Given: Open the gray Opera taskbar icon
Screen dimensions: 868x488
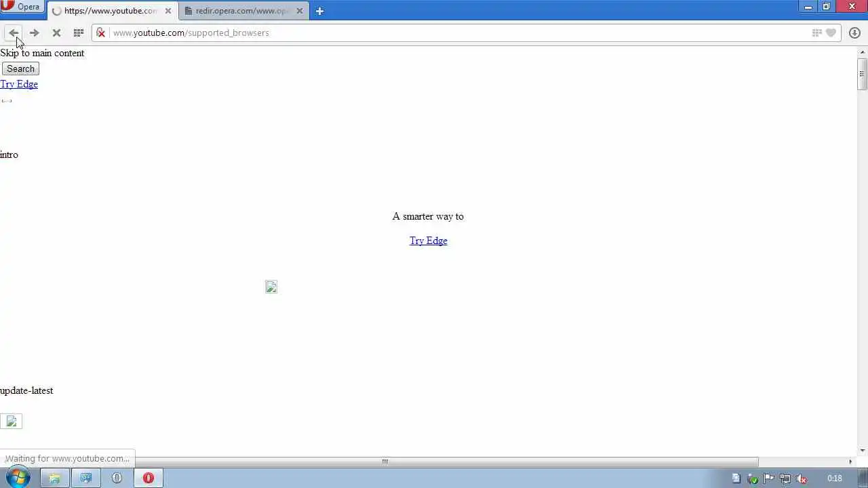Looking at the screenshot, I should (117, 478).
